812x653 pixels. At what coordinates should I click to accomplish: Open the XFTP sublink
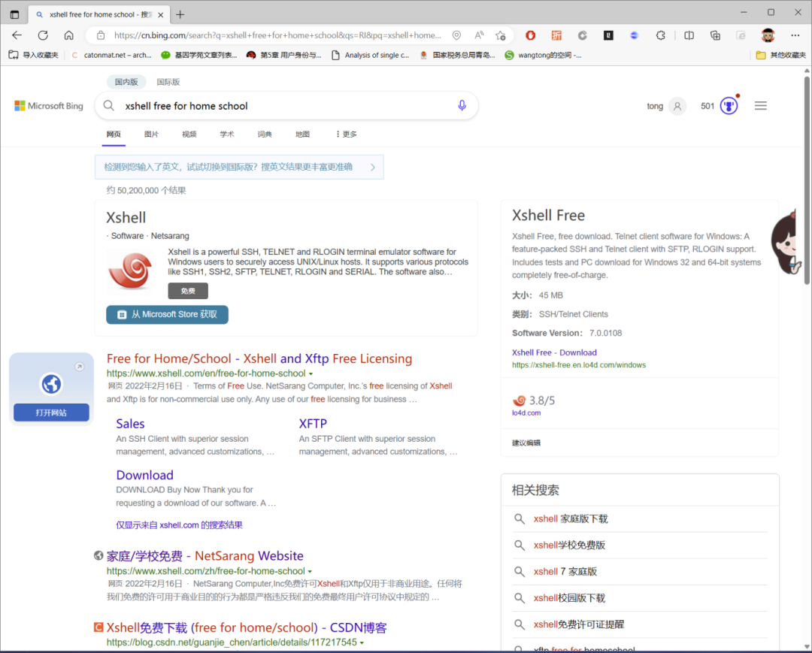click(313, 424)
